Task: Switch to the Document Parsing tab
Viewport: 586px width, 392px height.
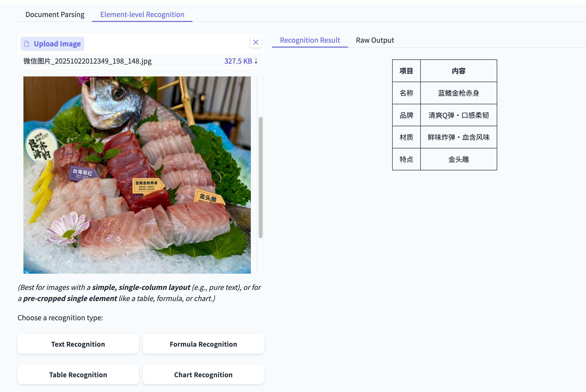Action: tap(55, 15)
